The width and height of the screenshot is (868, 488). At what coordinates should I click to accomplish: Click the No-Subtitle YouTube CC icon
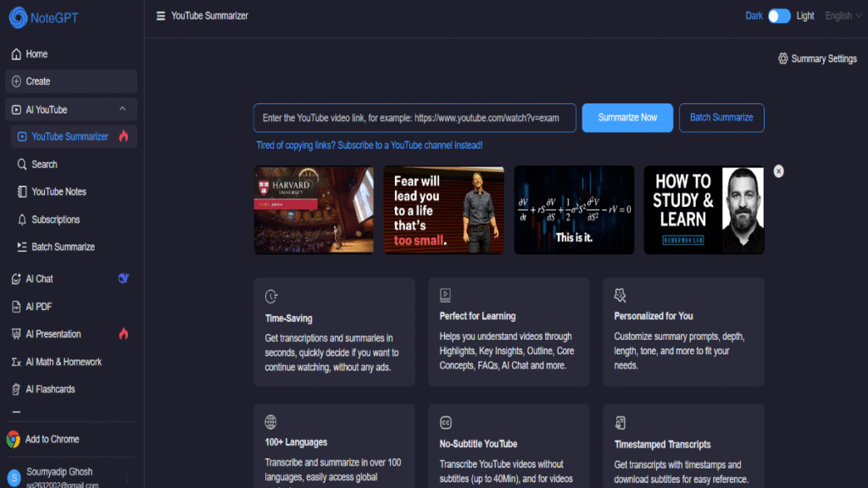(446, 423)
